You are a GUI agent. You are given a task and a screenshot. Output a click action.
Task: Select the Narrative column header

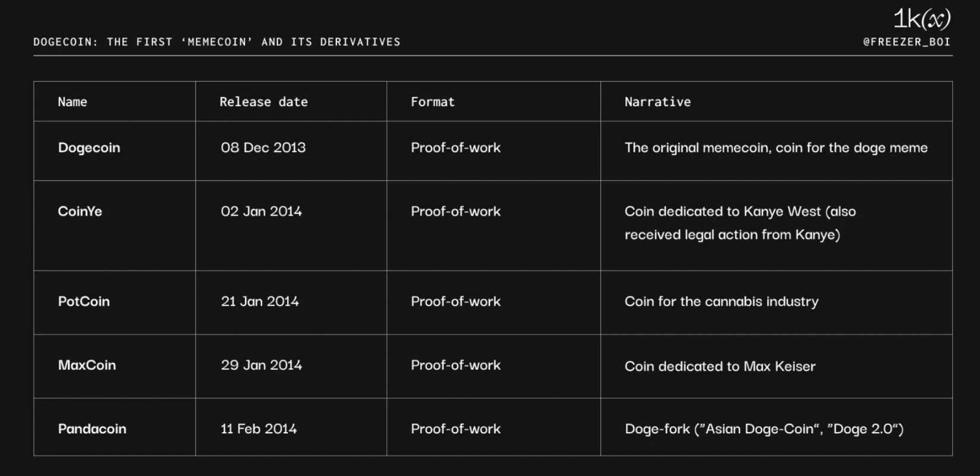click(657, 102)
